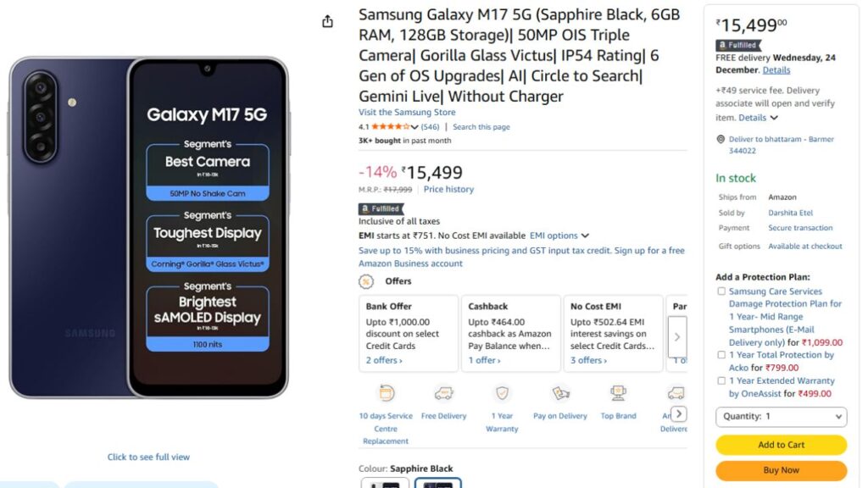
Task: Check the Samsung Care Services Damage Protection Plan
Action: point(721,291)
